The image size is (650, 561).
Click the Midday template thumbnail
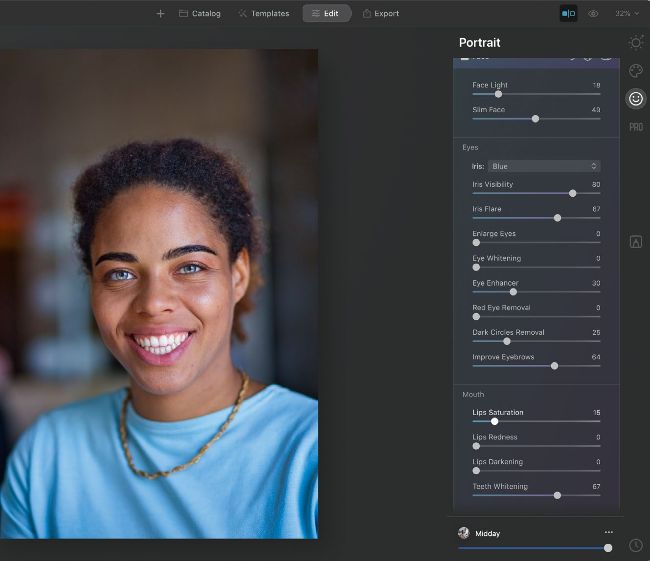(464, 533)
